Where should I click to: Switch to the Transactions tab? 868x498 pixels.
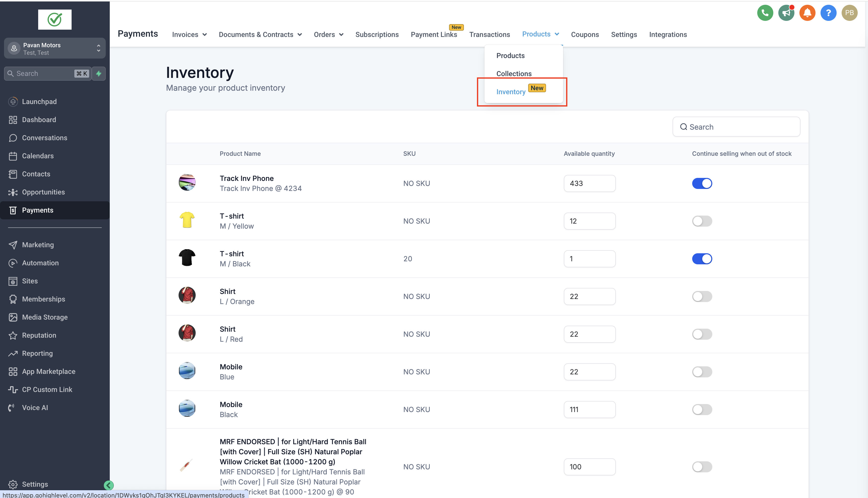pyautogui.click(x=489, y=34)
